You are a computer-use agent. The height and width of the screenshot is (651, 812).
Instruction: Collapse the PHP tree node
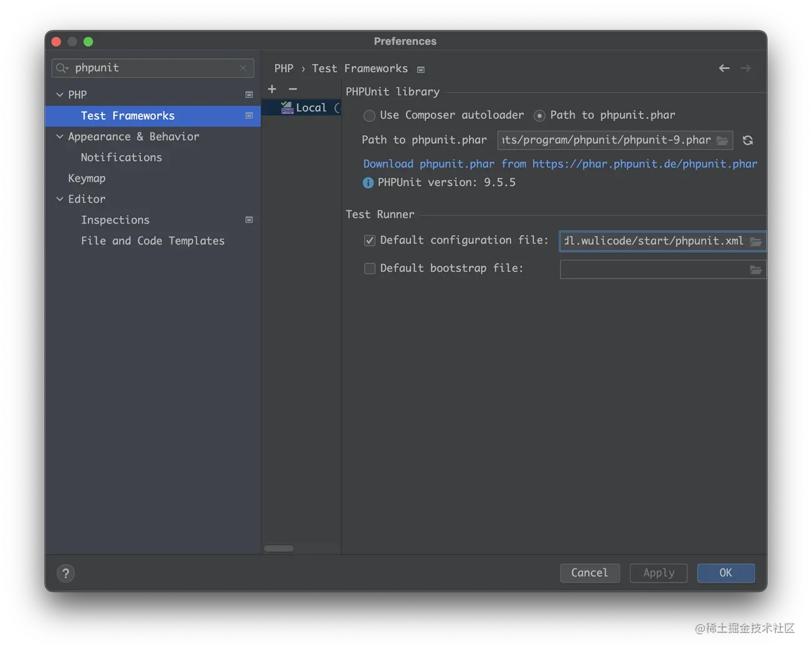60,95
